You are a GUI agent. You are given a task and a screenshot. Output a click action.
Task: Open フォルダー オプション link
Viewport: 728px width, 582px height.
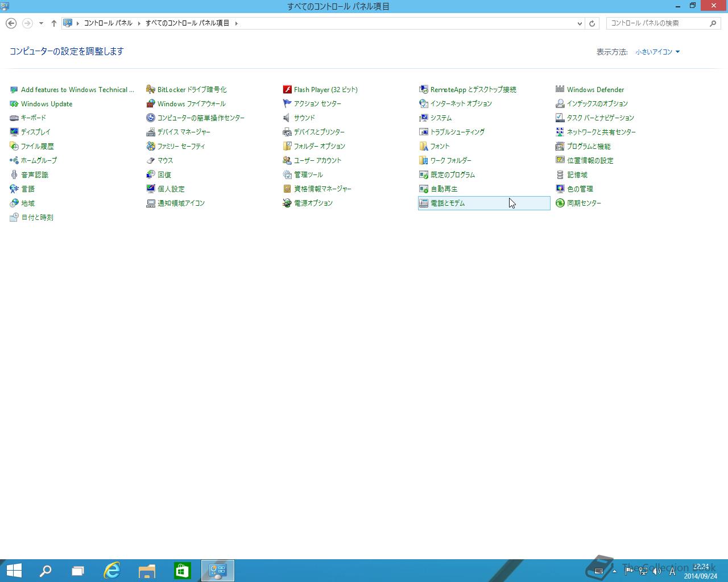(x=319, y=146)
